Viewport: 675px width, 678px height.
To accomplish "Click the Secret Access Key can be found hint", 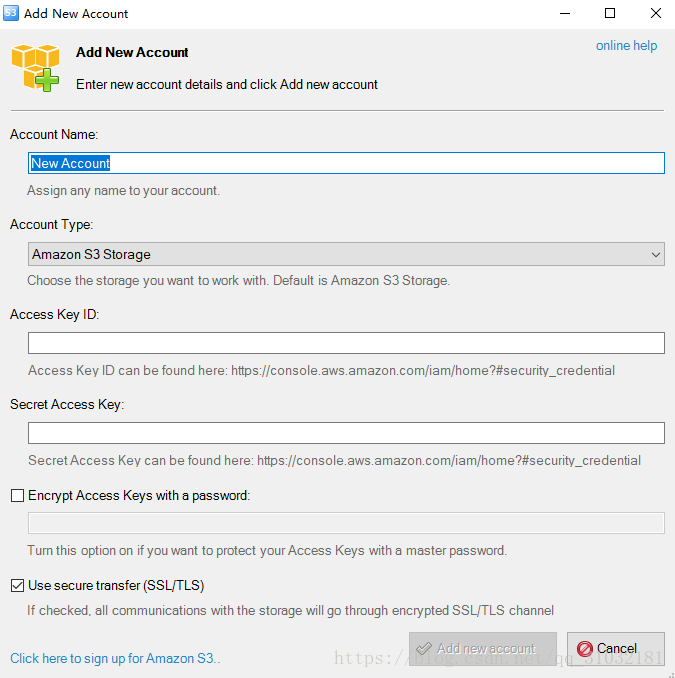I will 334,461.
